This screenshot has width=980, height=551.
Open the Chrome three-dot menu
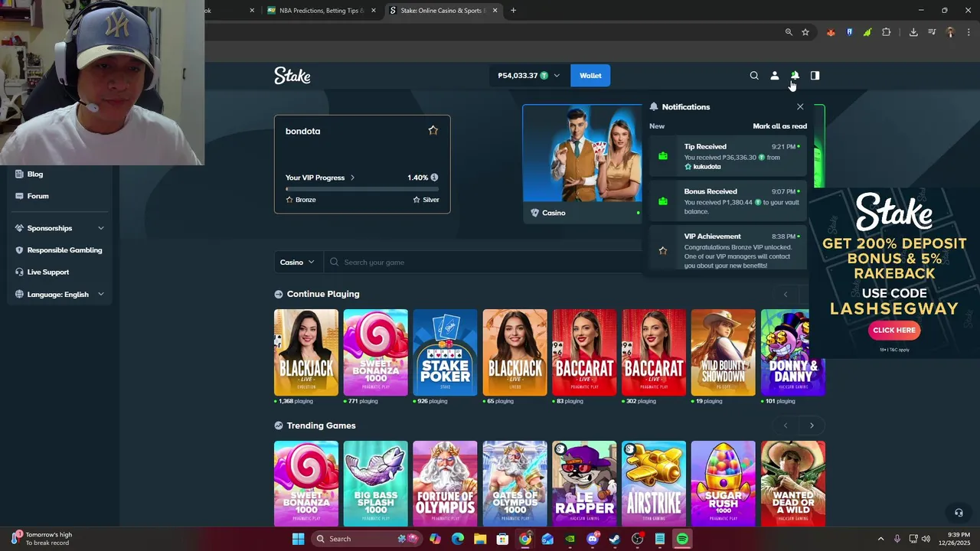tap(969, 32)
